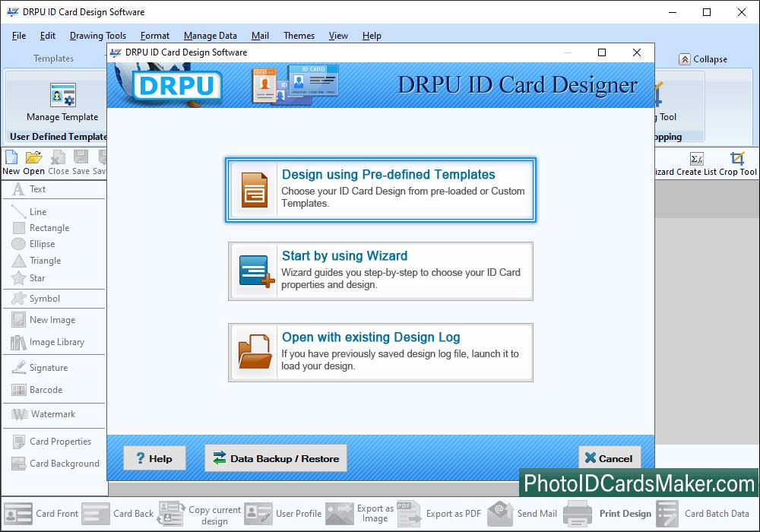Select the Rectangle shape tool

click(40, 228)
